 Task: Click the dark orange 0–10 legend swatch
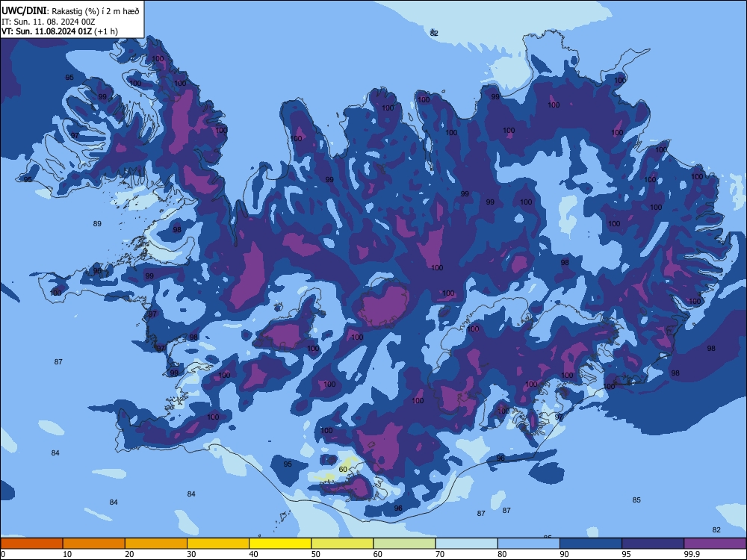(31, 544)
